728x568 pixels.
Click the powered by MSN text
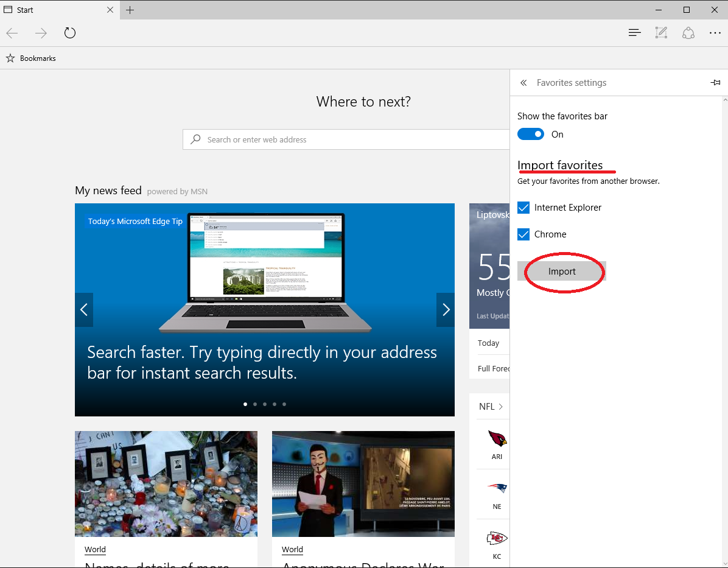pos(177,191)
